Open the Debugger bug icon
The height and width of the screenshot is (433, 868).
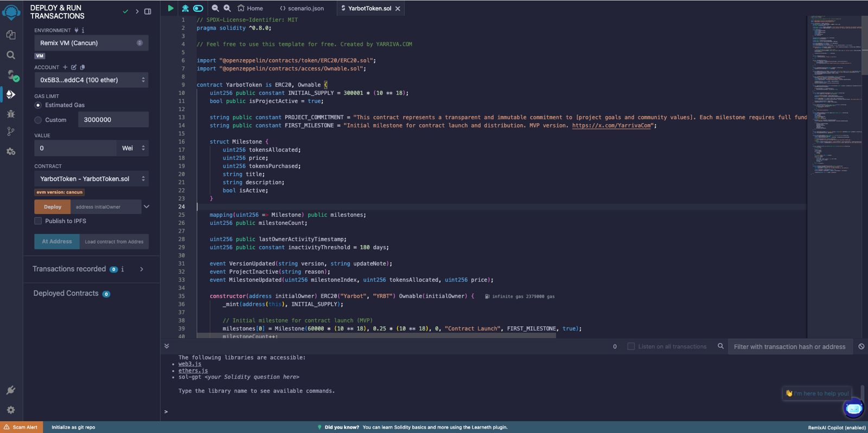click(x=11, y=114)
